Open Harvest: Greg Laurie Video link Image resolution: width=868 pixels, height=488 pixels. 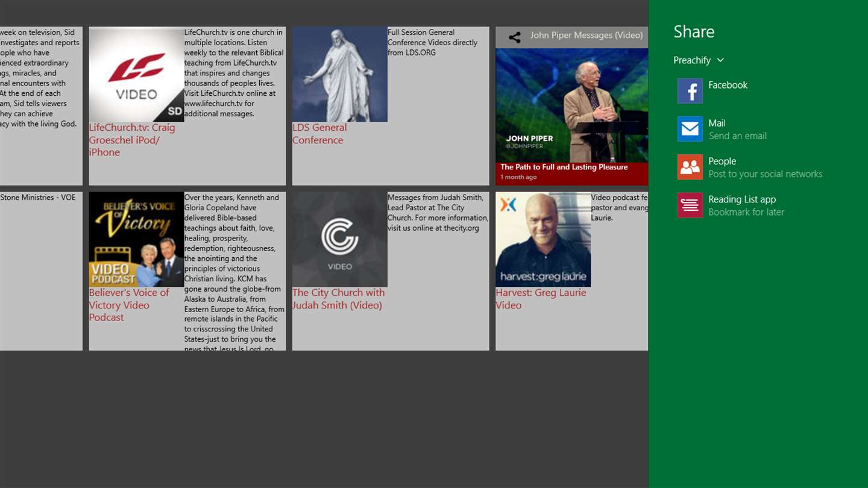541,299
